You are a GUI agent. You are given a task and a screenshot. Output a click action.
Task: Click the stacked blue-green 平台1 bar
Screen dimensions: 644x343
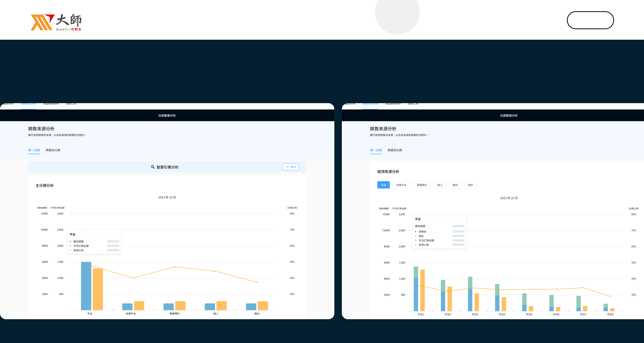click(416, 289)
